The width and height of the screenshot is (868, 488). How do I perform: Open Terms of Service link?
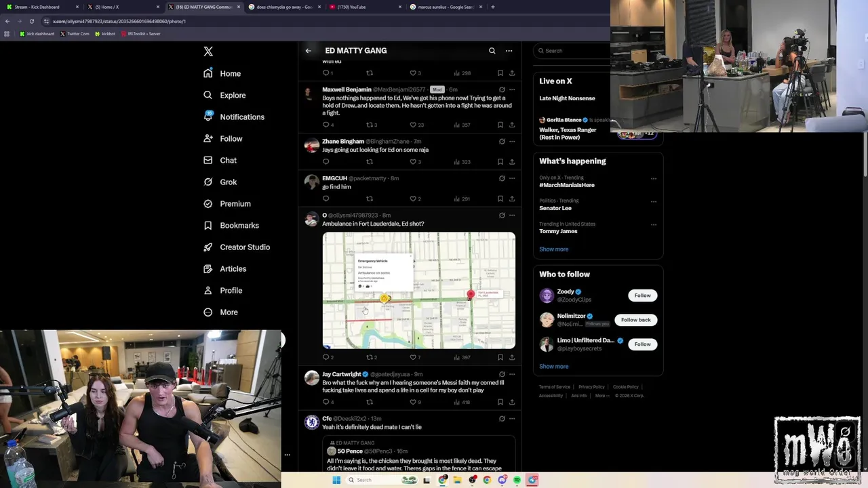pyautogui.click(x=555, y=387)
